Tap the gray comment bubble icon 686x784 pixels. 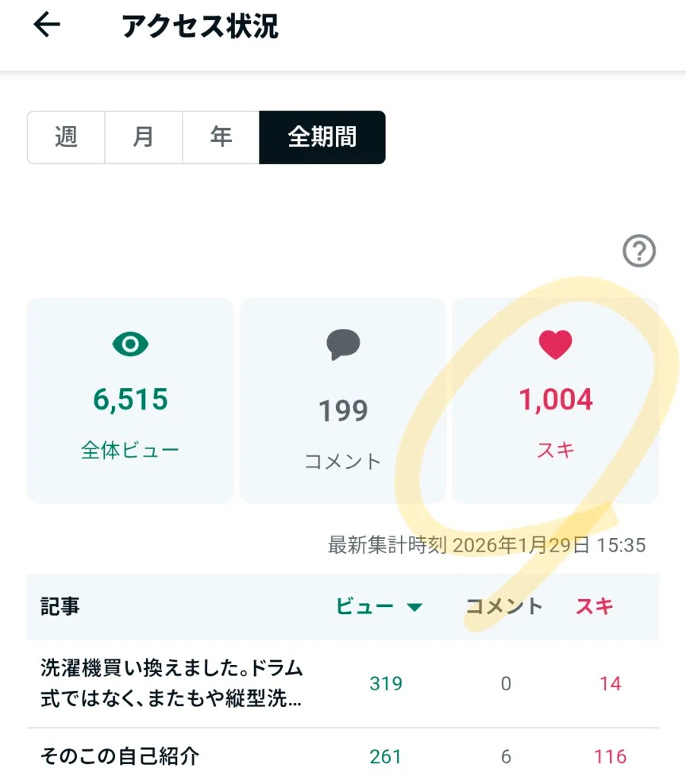(343, 344)
